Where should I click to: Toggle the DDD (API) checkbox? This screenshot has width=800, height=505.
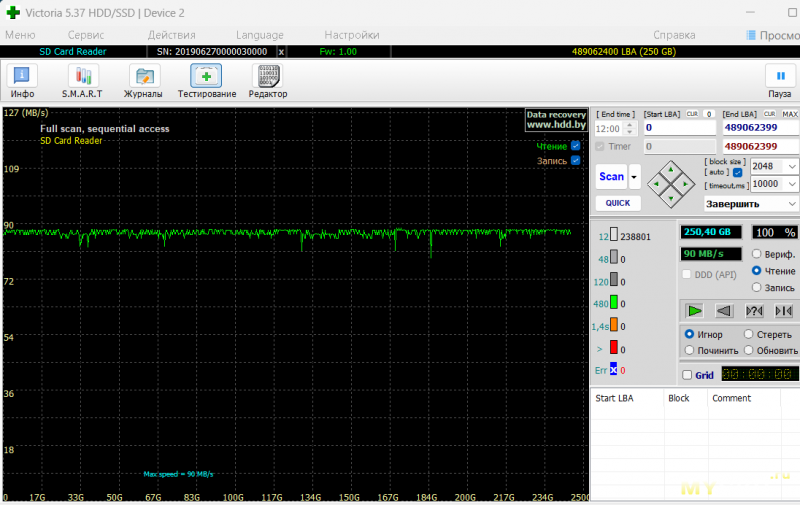[x=687, y=274]
